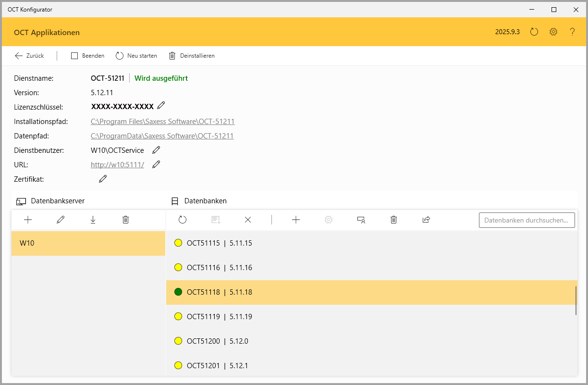Click the export database share icon
588x385 pixels.
(426, 220)
